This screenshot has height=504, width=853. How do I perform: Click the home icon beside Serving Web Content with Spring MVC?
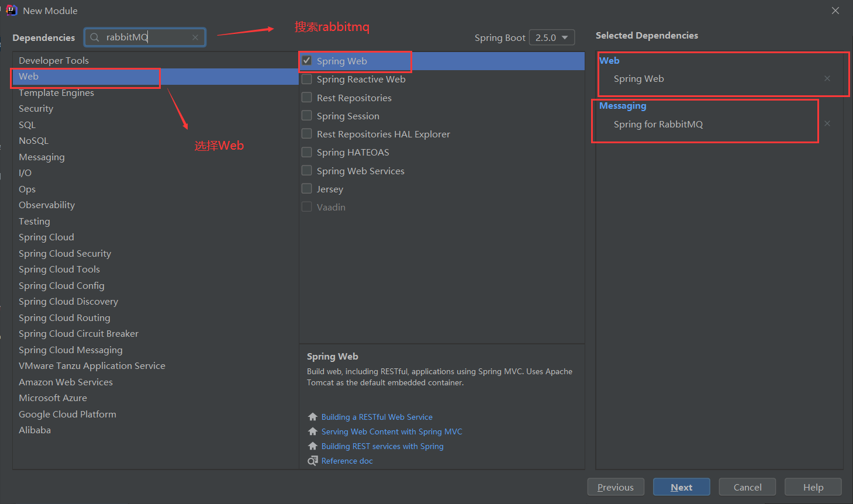(313, 431)
